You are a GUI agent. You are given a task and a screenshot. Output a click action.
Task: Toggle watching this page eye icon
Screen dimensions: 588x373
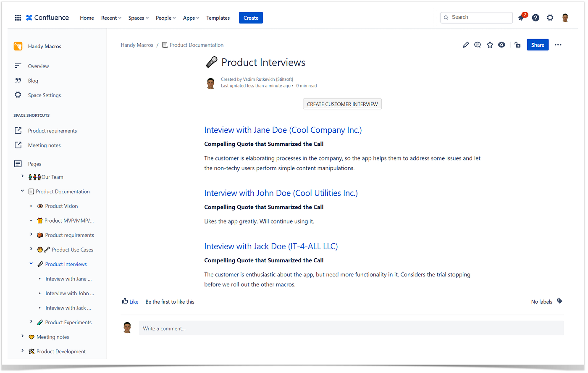501,45
